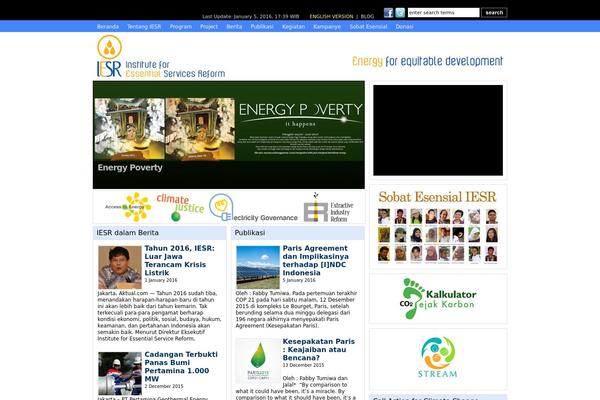The width and height of the screenshot is (600, 400).
Task: Open the Facebook icon in header
Action: [x=388, y=13]
